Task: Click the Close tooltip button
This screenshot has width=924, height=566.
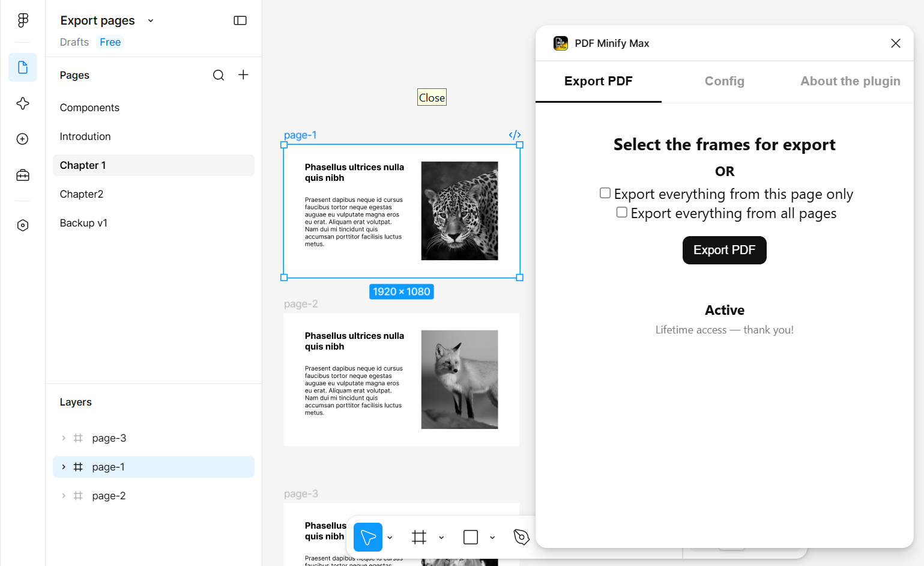Action: click(x=432, y=97)
